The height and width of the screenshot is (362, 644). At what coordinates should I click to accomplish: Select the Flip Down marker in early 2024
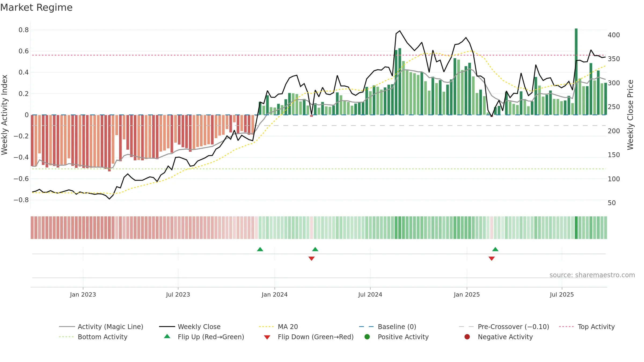(x=312, y=258)
